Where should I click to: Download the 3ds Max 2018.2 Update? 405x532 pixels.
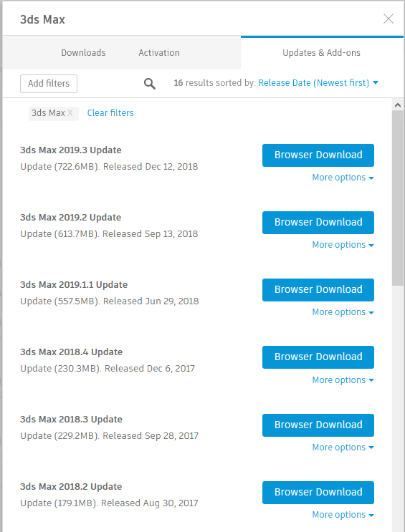(318, 493)
